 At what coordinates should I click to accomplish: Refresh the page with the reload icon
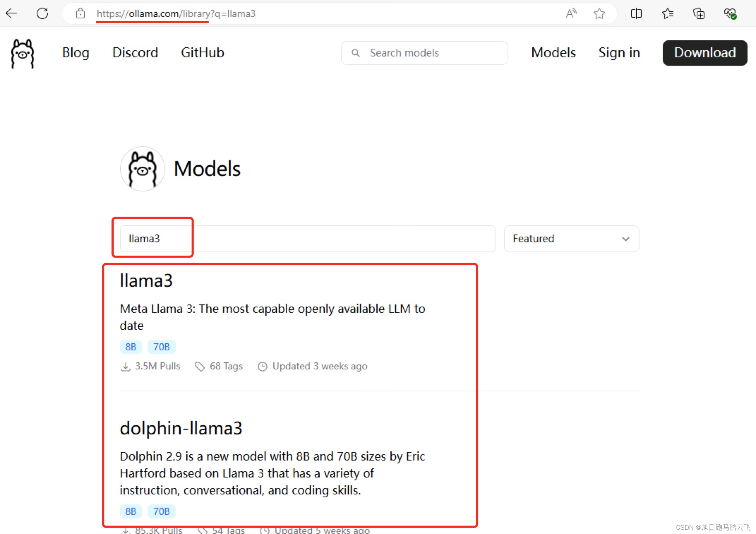(42, 13)
